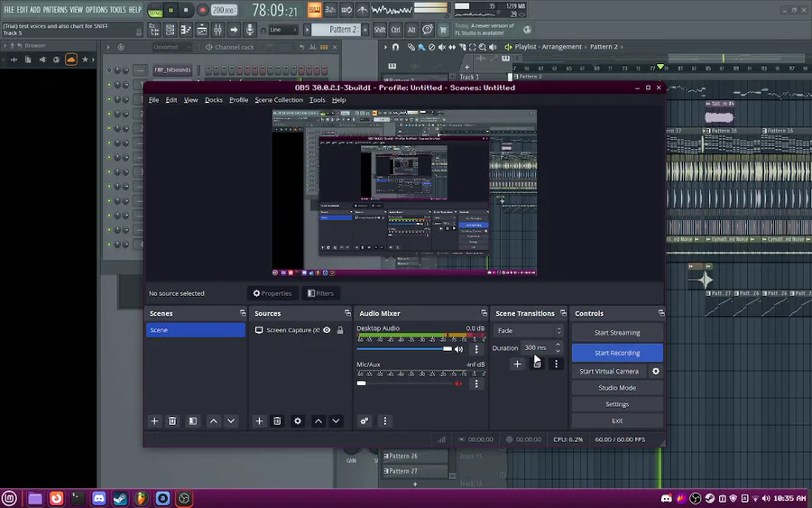Unmute Mic/Aux red speaker icon
The width and height of the screenshot is (812, 508).
tap(458, 383)
